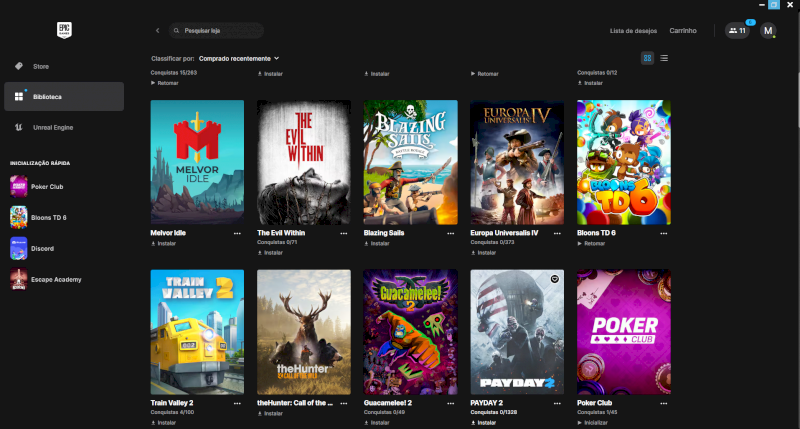800x429 pixels.
Task: Open theHunter cover art
Action: point(304,332)
